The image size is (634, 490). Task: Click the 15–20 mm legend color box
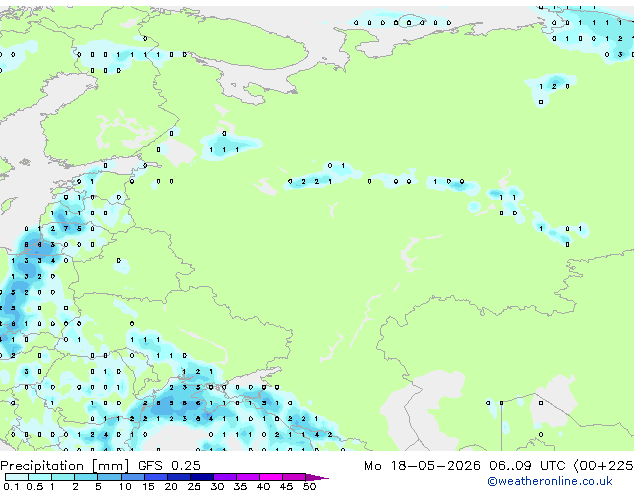[x=156, y=477]
